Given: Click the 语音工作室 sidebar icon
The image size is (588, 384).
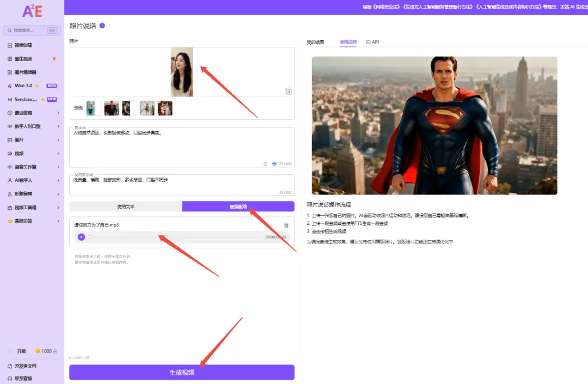Looking at the screenshot, I should tap(10, 167).
